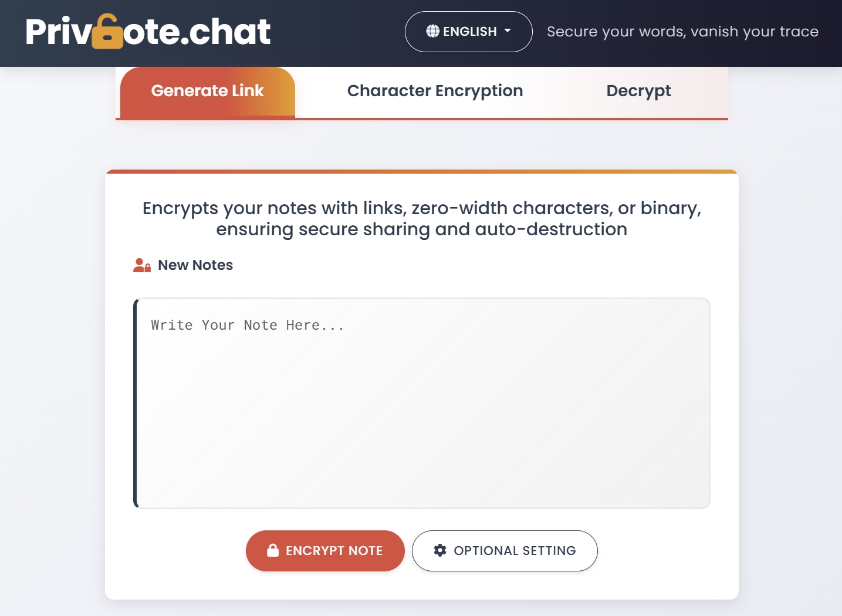Open OPTIONAL SETTING options
Viewport: 842px width, 616px height.
point(504,550)
